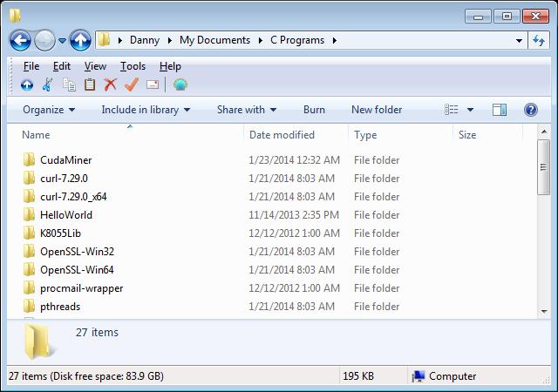Click the pthreads folder icon
The height and width of the screenshot is (392, 558).
[x=29, y=307]
